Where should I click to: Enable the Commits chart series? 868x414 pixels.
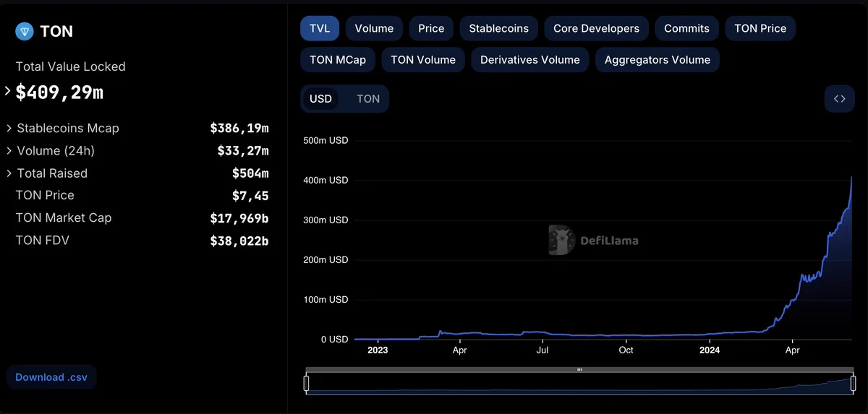pyautogui.click(x=686, y=28)
